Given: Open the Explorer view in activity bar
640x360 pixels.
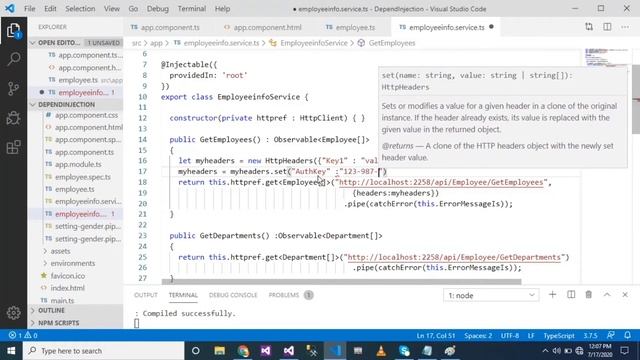Looking at the screenshot, I should click(13, 30).
